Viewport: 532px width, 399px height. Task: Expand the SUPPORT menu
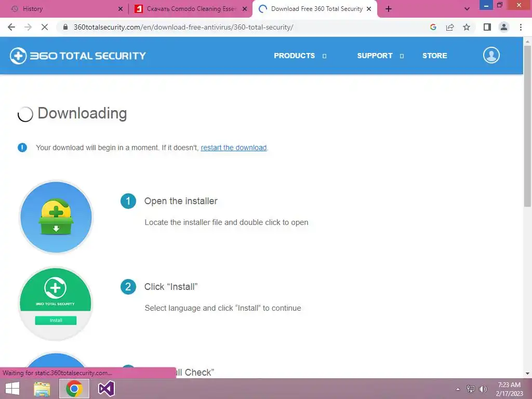(x=380, y=56)
